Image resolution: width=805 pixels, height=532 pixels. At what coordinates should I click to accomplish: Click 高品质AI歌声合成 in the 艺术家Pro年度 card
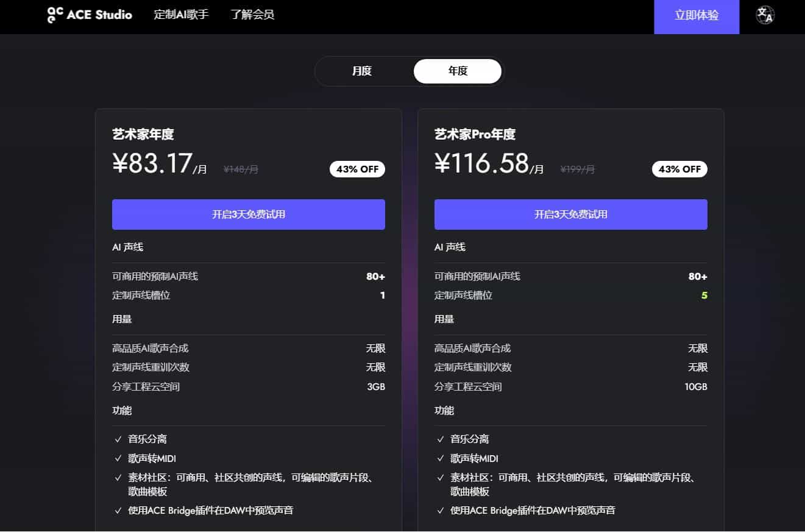click(x=473, y=349)
